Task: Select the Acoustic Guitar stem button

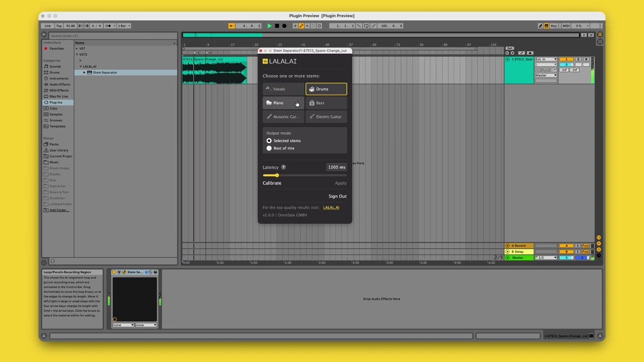Action: pyautogui.click(x=283, y=117)
